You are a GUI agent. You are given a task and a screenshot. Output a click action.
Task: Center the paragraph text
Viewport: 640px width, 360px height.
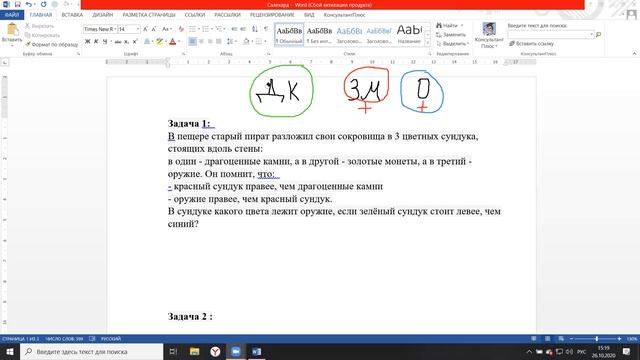click(201, 41)
